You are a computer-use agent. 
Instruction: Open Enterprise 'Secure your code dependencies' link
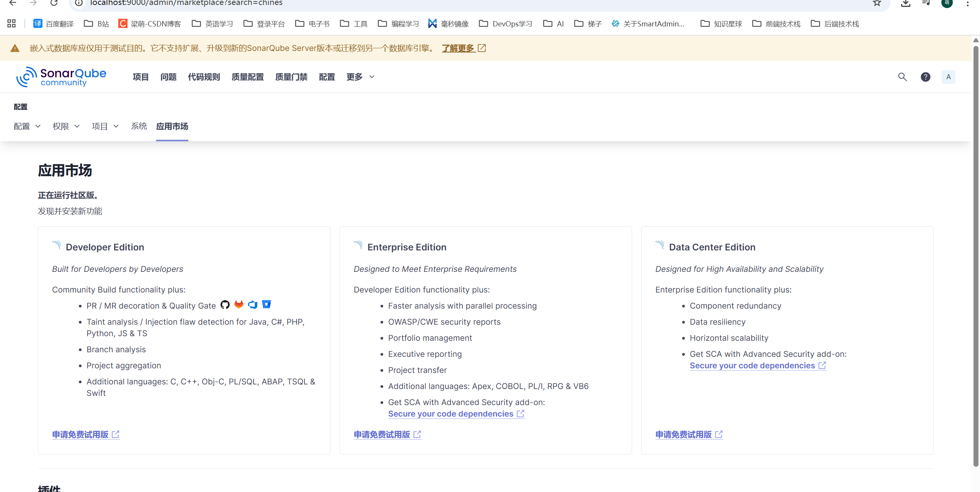456,414
